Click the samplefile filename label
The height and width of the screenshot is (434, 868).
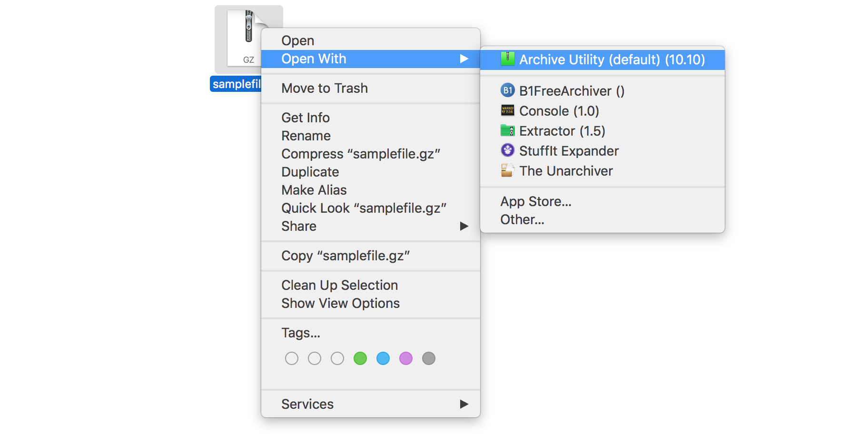click(236, 84)
